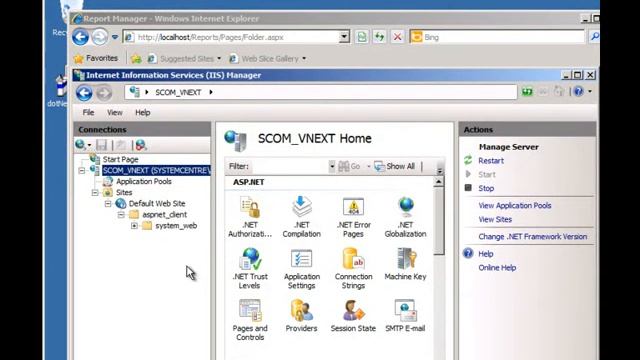This screenshot has width=640, height=360.
Task: Open the Connection Strings feature
Action: point(353,269)
